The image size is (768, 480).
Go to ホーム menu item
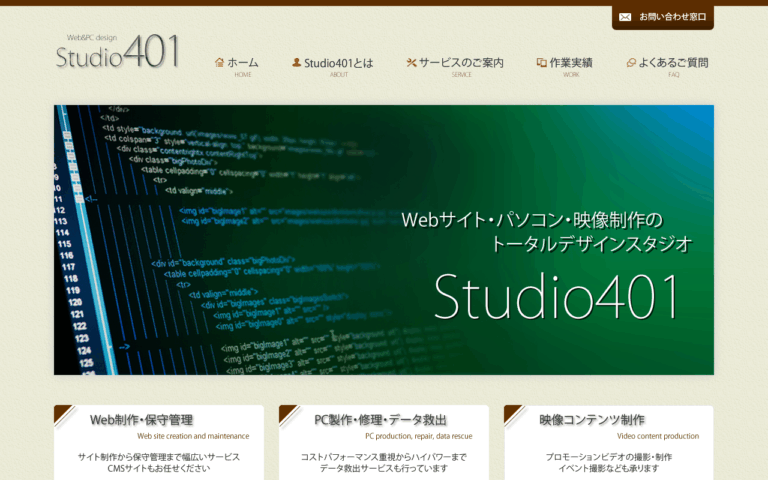(237, 67)
